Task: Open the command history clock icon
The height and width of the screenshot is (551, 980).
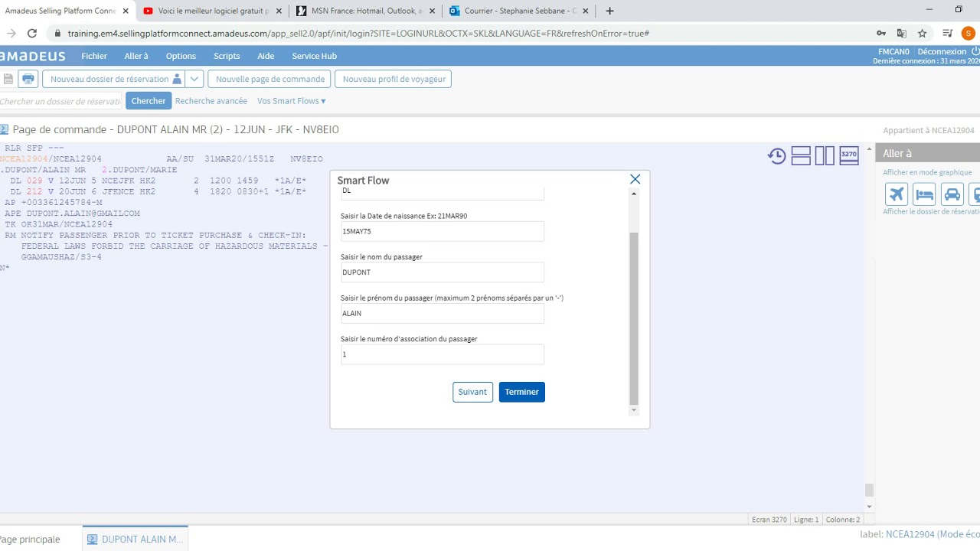Action: [x=777, y=156]
